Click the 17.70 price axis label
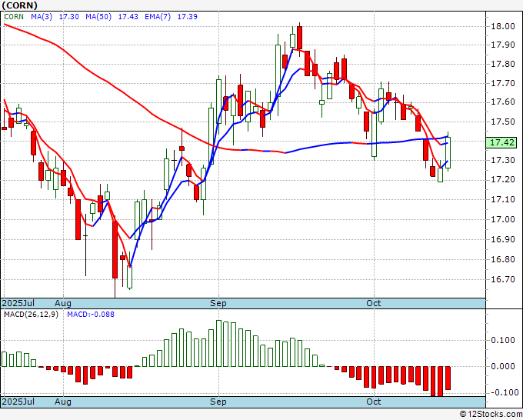The height and width of the screenshot is (420, 523). [503, 83]
